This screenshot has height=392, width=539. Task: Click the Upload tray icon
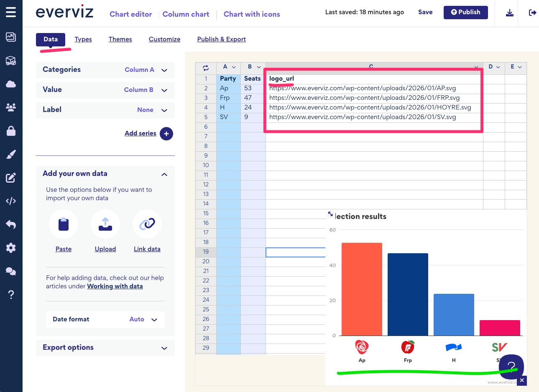[x=105, y=224]
